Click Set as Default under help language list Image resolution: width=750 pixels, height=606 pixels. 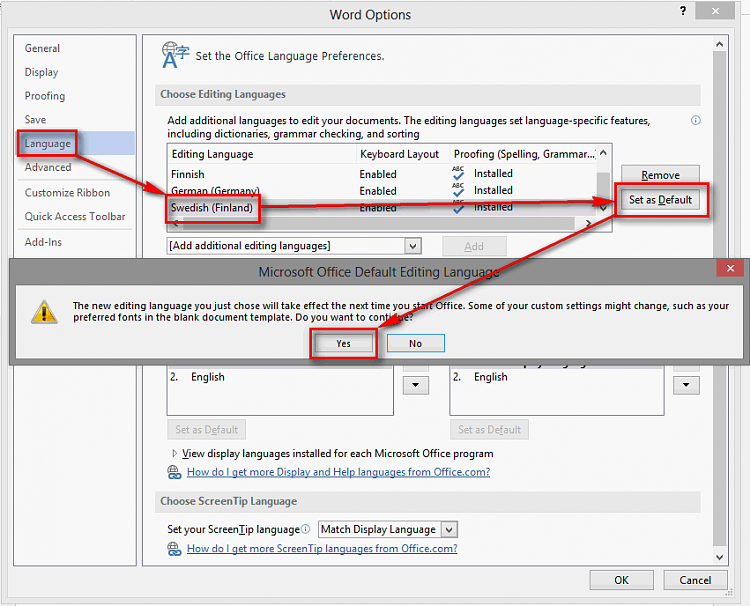(x=489, y=430)
